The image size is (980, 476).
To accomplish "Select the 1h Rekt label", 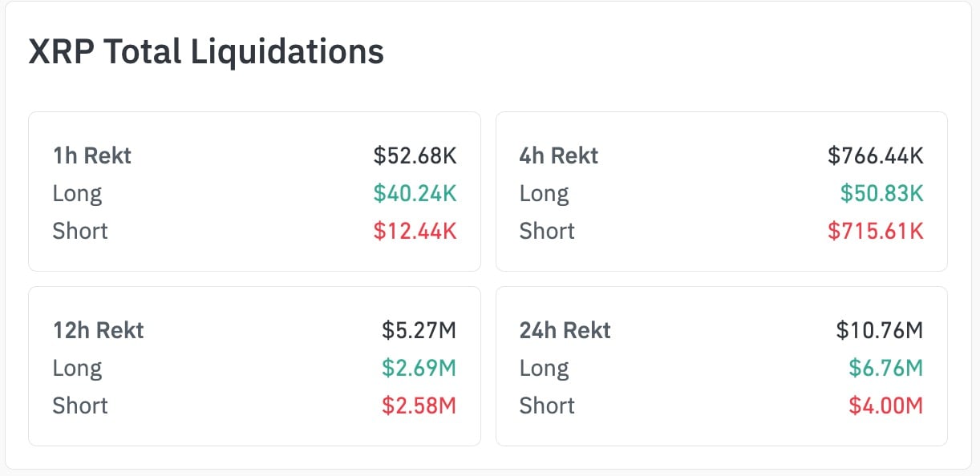I will [x=92, y=155].
